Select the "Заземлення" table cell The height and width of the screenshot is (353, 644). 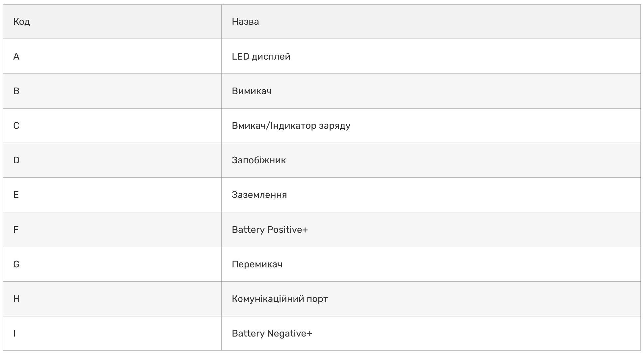[x=259, y=195]
